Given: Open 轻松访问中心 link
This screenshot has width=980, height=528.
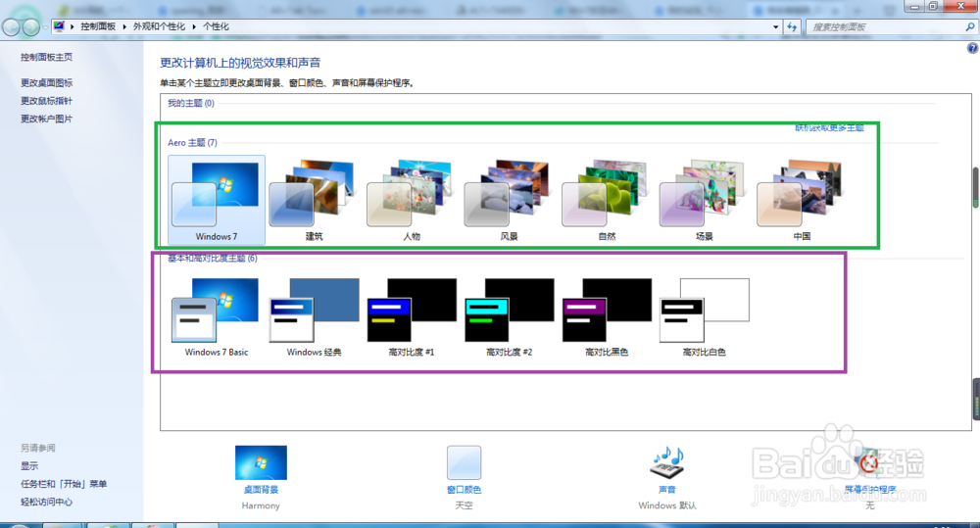Looking at the screenshot, I should [x=46, y=502].
